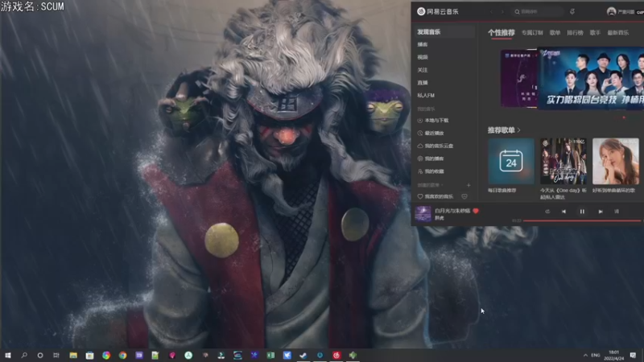The height and width of the screenshot is (362, 644).
Task: Switch to 最新音乐 tab
Action: coord(617,32)
